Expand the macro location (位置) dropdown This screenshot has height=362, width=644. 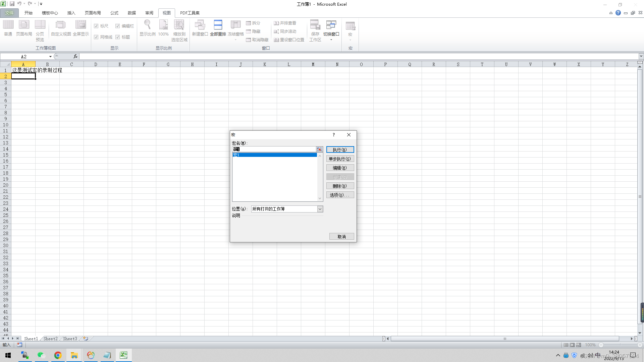tap(320, 209)
